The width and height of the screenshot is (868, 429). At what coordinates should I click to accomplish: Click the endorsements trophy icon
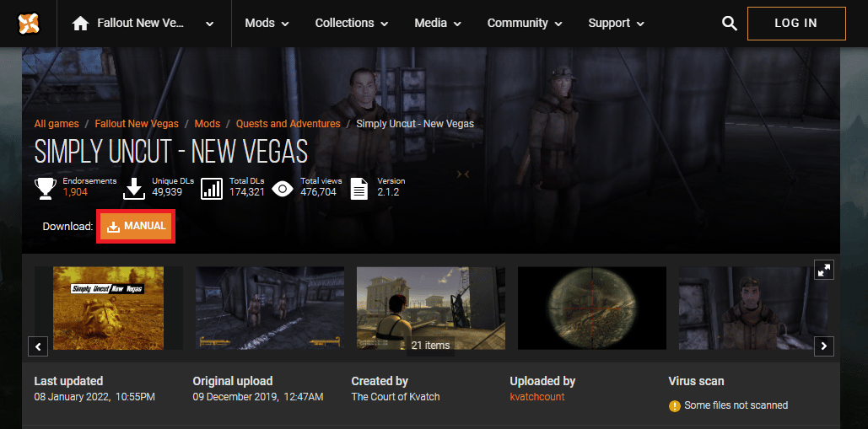point(46,189)
